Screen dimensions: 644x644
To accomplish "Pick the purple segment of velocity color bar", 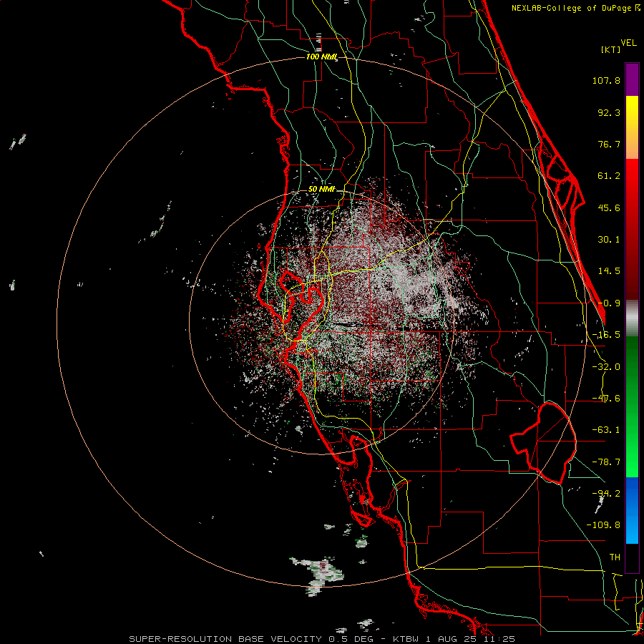I will click(632, 79).
